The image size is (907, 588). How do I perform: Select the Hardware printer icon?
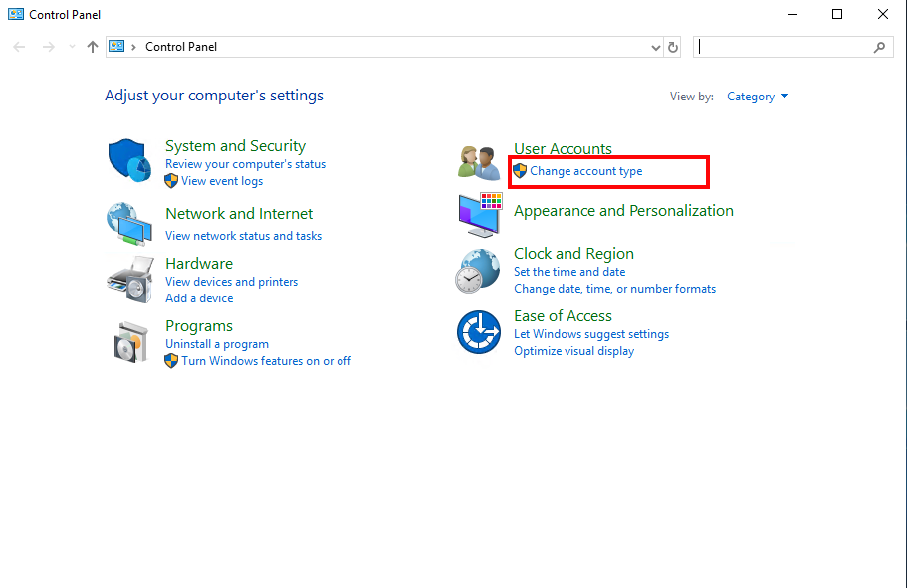tap(129, 280)
